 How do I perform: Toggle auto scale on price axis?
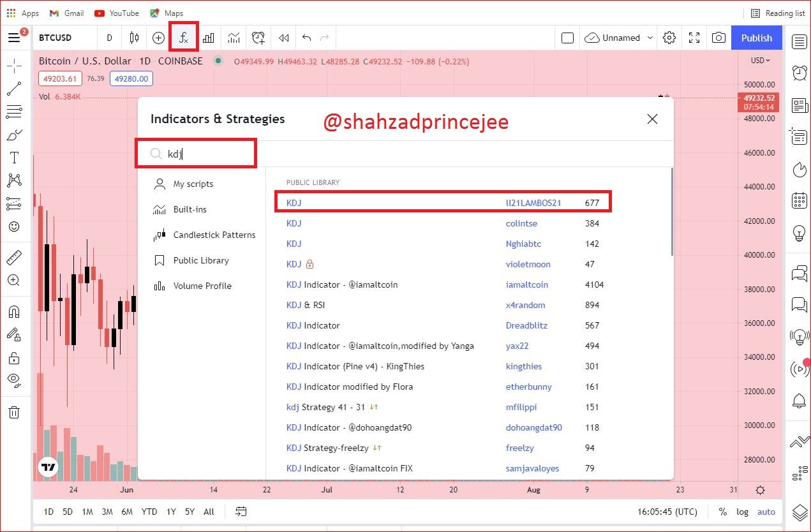766,512
